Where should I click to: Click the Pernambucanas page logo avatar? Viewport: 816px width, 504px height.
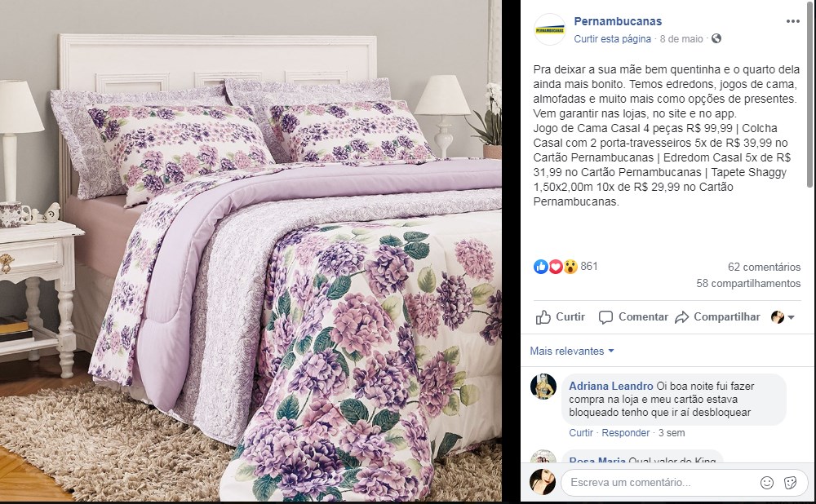click(549, 29)
